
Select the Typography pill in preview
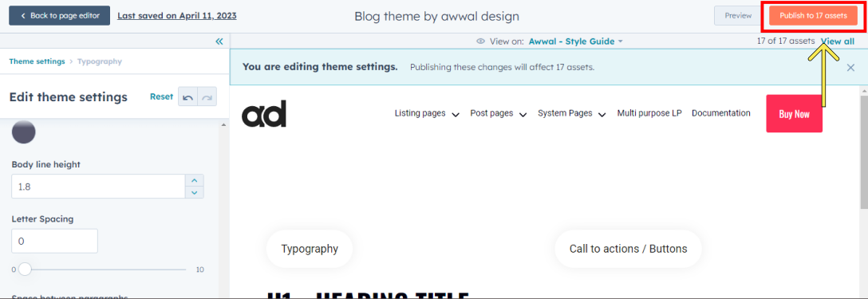point(310,249)
